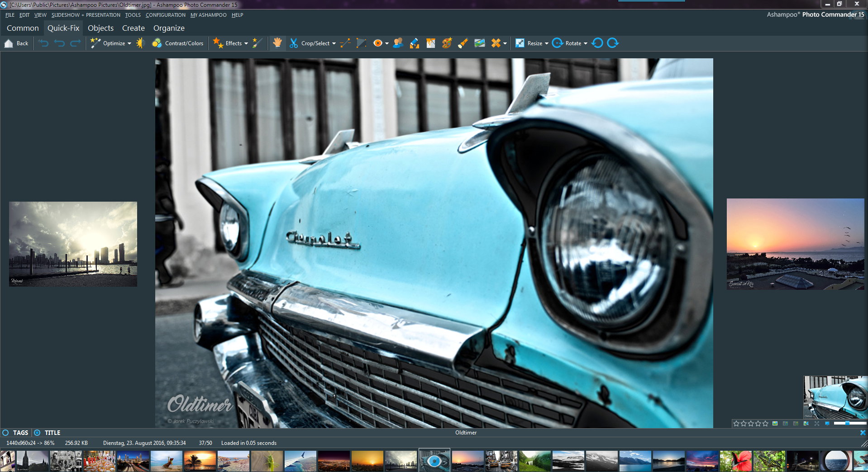Click the artist palette icon
868x472 pixels.
[447, 43]
